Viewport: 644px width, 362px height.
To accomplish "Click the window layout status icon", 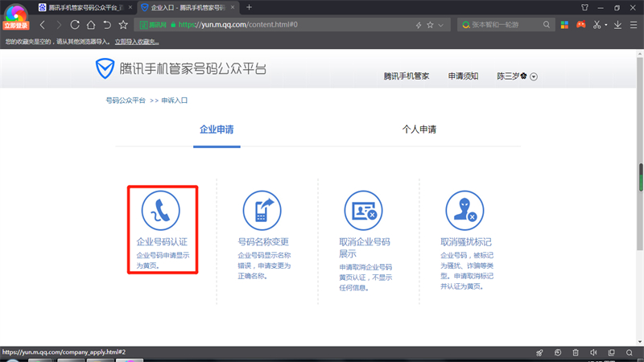I will [612, 352].
